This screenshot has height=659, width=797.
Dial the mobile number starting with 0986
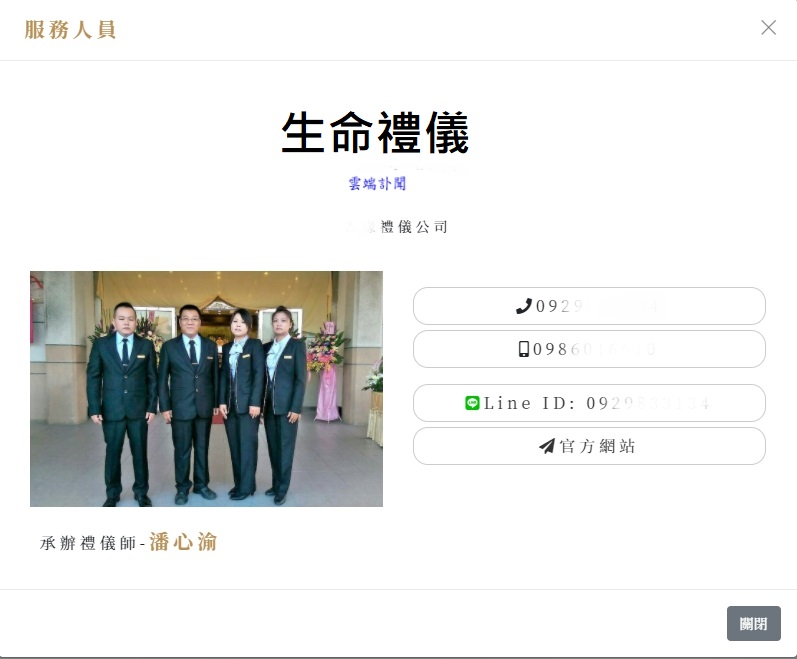(589, 349)
